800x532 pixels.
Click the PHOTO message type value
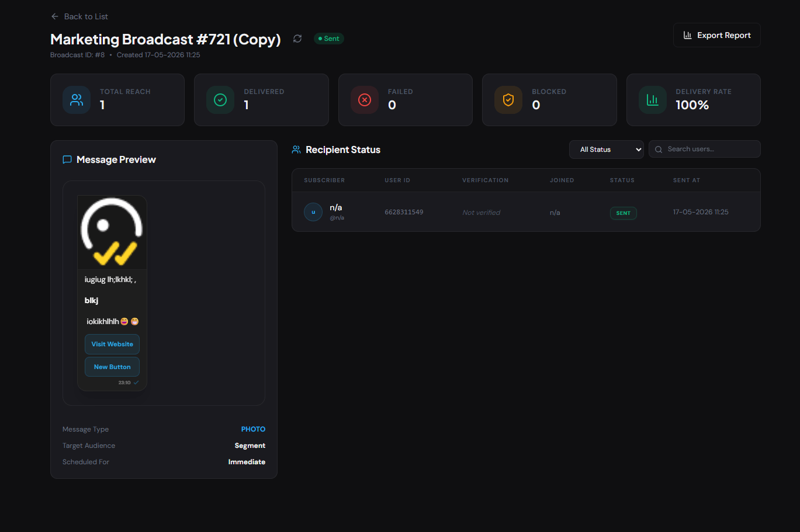(253, 429)
